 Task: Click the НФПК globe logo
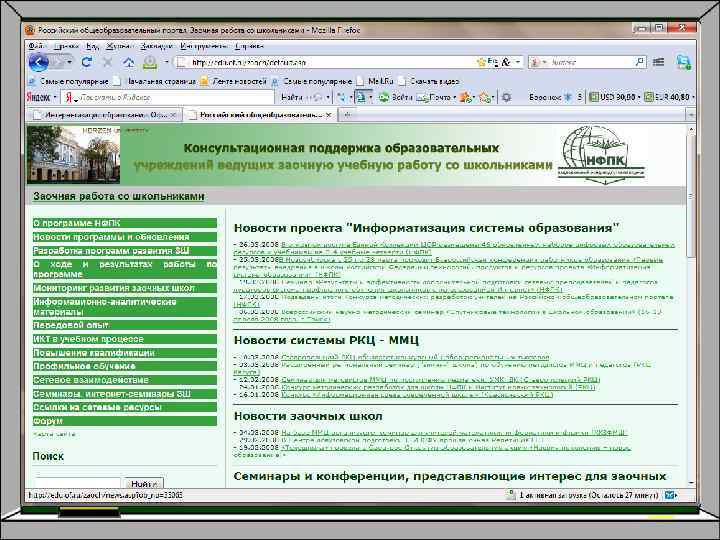pyautogui.click(x=601, y=155)
